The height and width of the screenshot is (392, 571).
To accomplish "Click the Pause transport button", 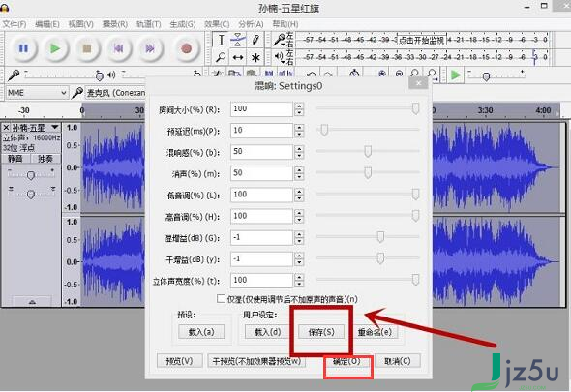I will click(x=23, y=48).
